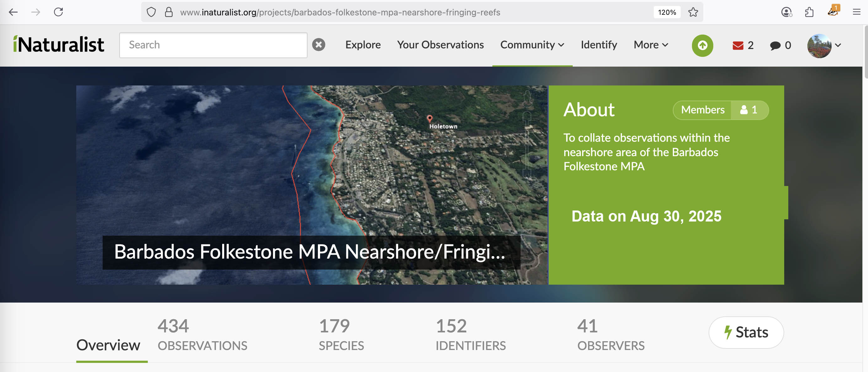This screenshot has width=868, height=372.
Task: Go back to the previous browser page
Action: tap(13, 13)
